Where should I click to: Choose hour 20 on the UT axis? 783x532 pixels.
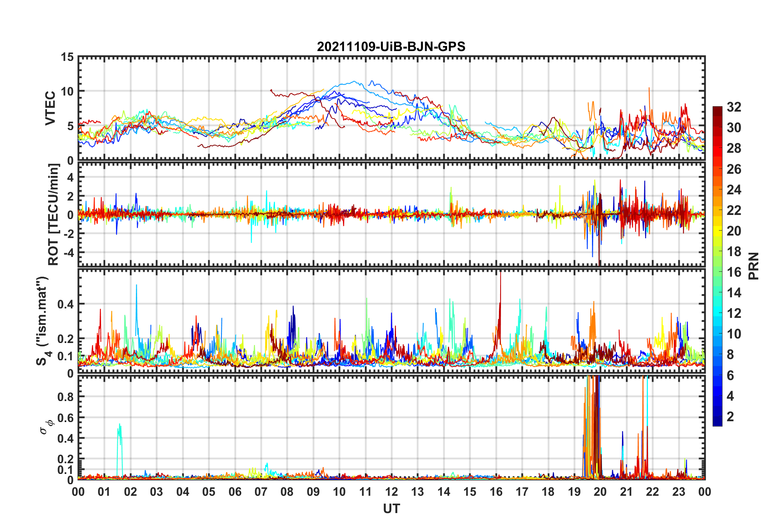tap(600, 492)
